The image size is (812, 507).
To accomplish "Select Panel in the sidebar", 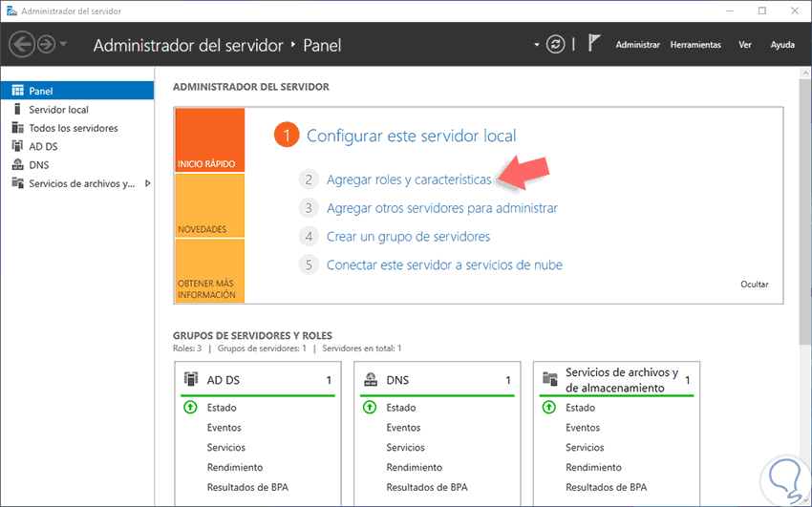I will coord(77,91).
